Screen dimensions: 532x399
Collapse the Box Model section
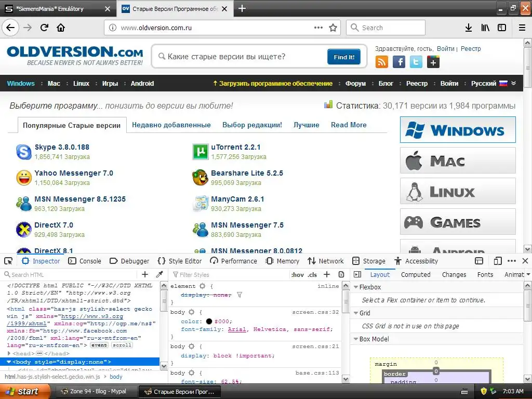356,339
